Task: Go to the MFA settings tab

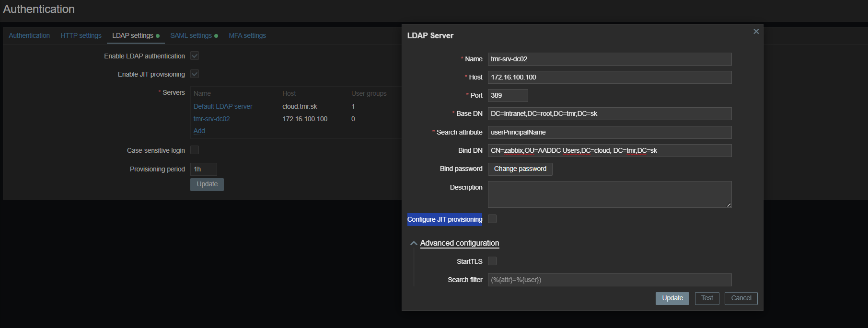Action: click(247, 35)
